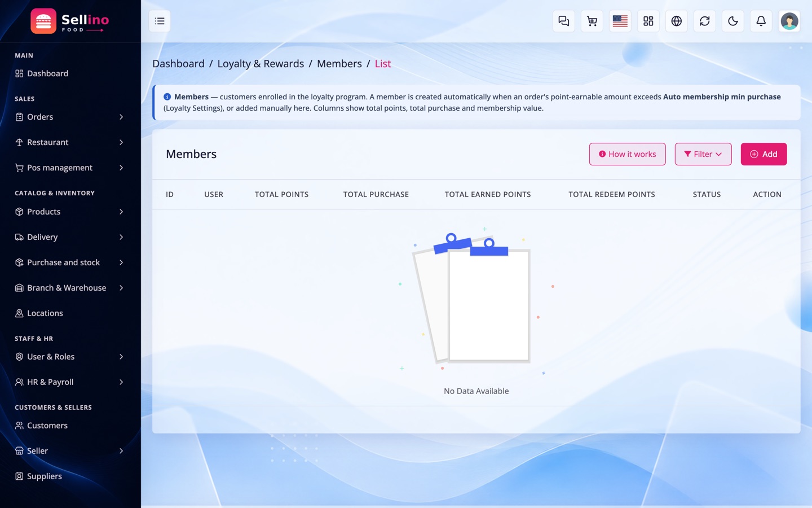Click the TOTAL POINTS column header
The width and height of the screenshot is (812, 508).
(281, 194)
